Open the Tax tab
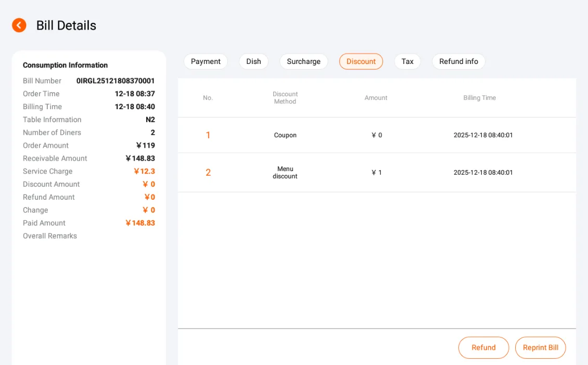The width and height of the screenshot is (588, 365). tap(407, 61)
